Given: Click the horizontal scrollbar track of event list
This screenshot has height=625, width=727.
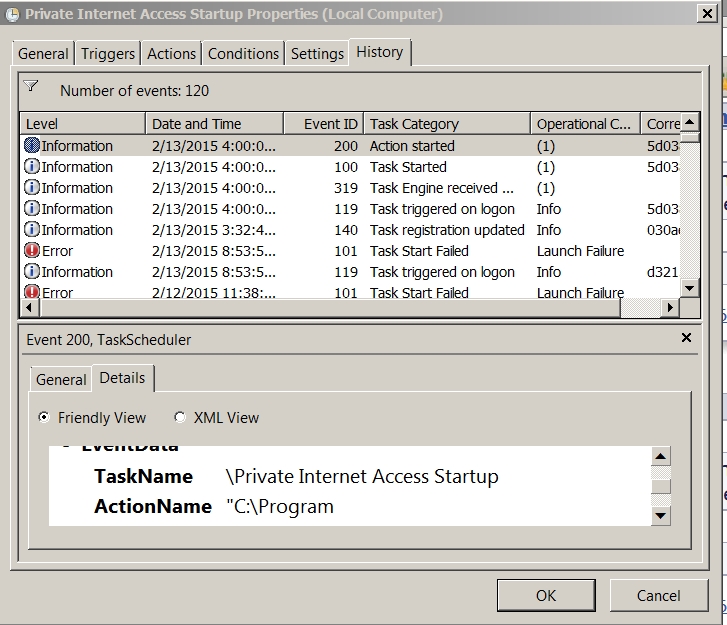Looking at the screenshot, I should coord(640,307).
